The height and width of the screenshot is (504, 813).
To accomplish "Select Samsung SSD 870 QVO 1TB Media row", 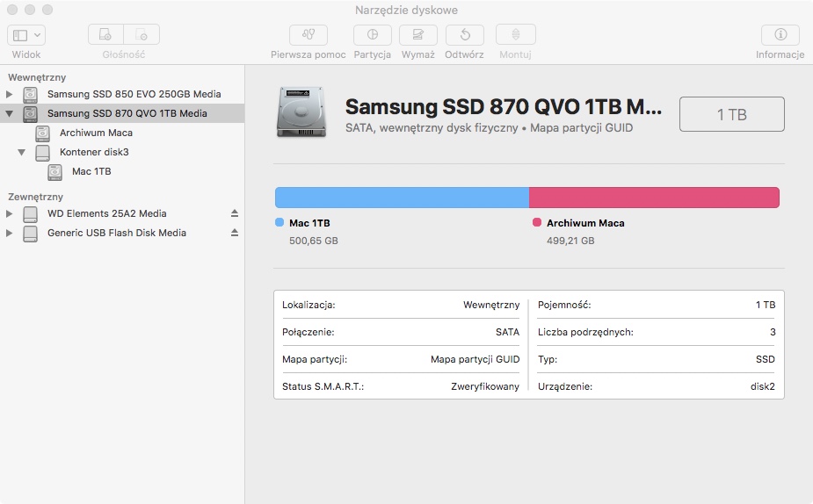I will (x=122, y=113).
